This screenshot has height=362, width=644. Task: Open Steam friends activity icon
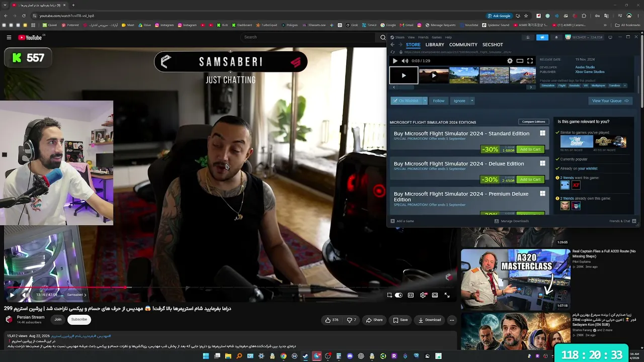pos(528,37)
